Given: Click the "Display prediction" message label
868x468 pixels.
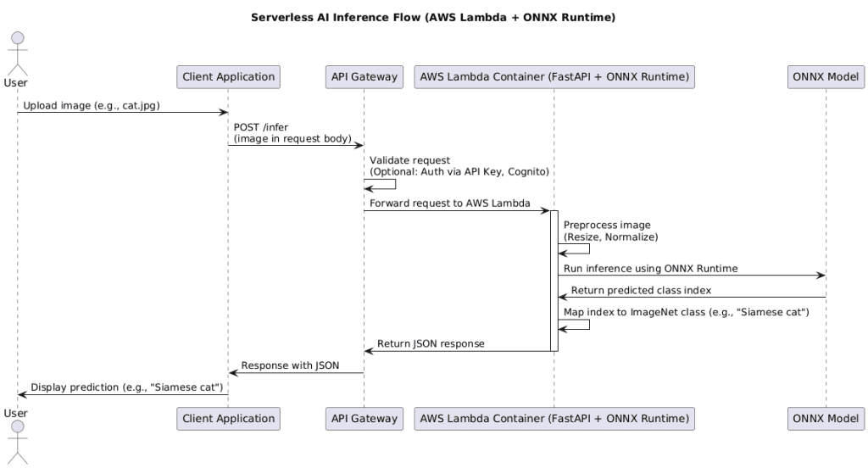Looking at the screenshot, I should [127, 387].
